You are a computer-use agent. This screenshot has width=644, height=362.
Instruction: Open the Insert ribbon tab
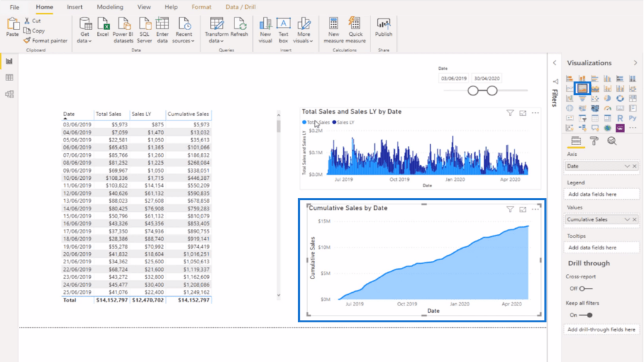tap(74, 7)
